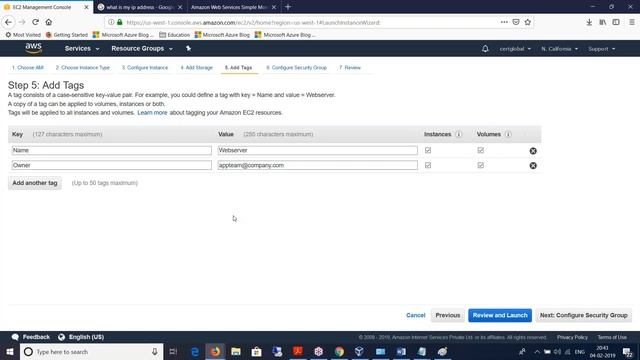Open Task View in taskbar

173,351
